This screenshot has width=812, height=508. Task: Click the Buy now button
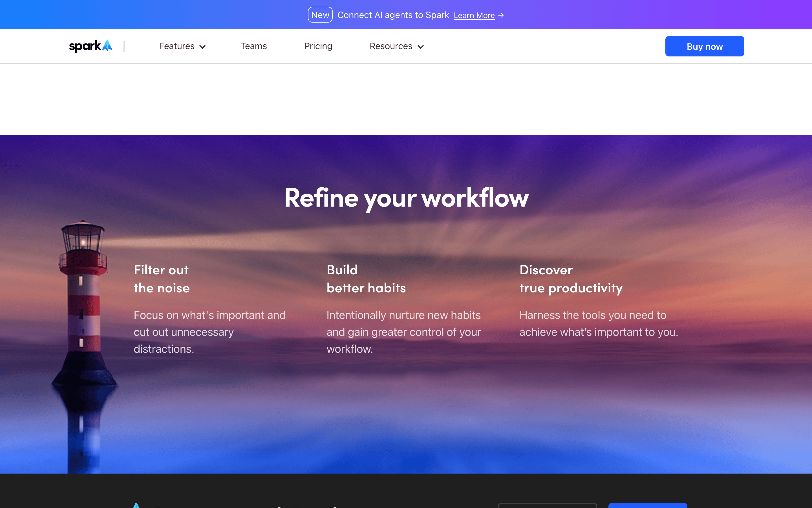705,46
